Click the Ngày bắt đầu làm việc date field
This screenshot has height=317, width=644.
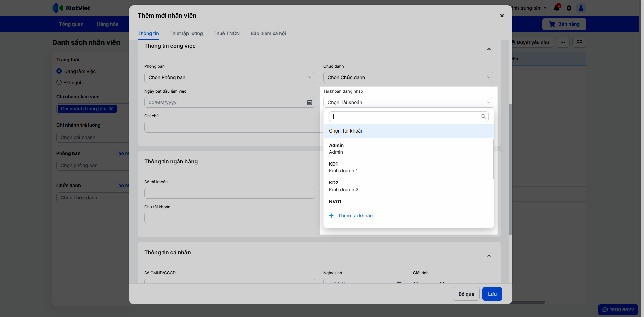[230, 102]
